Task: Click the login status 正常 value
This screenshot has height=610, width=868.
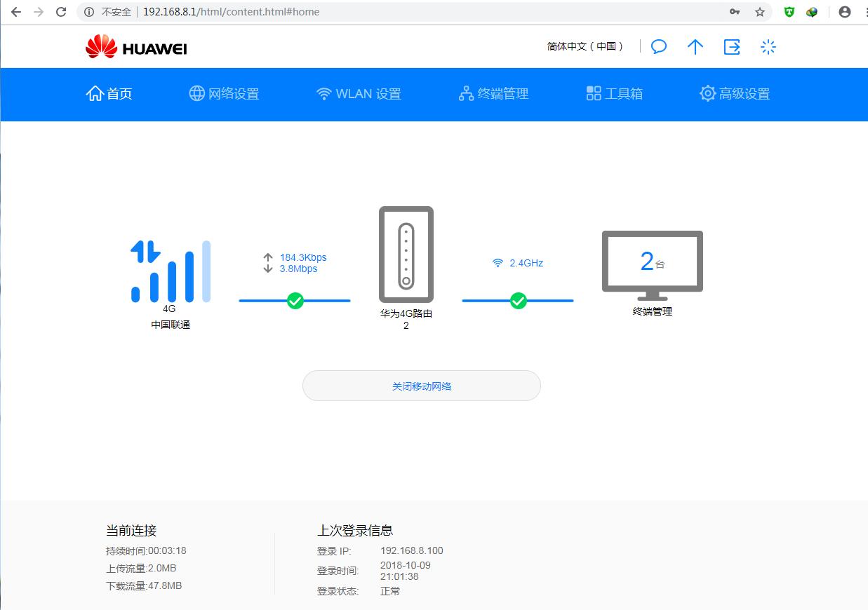Action: (x=390, y=591)
